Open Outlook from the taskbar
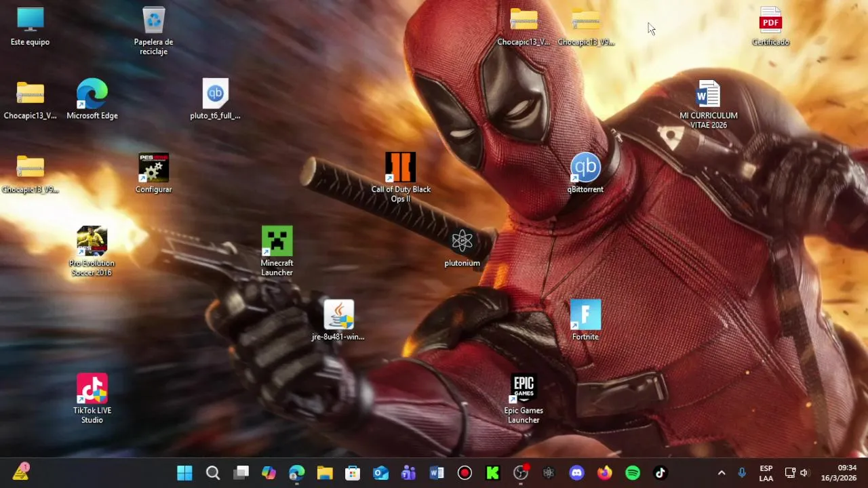Screen dimensions: 868x488 coord(380,473)
